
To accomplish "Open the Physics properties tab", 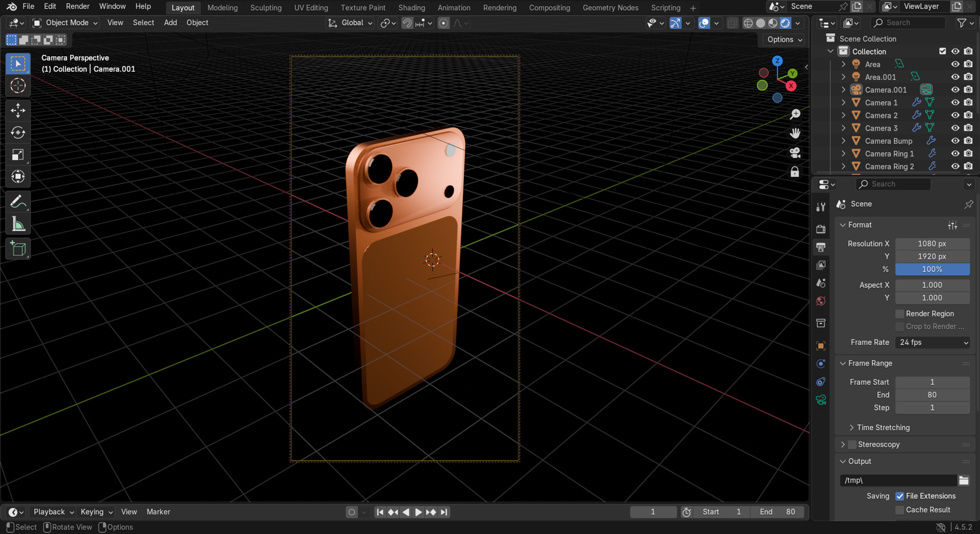I will point(821,364).
